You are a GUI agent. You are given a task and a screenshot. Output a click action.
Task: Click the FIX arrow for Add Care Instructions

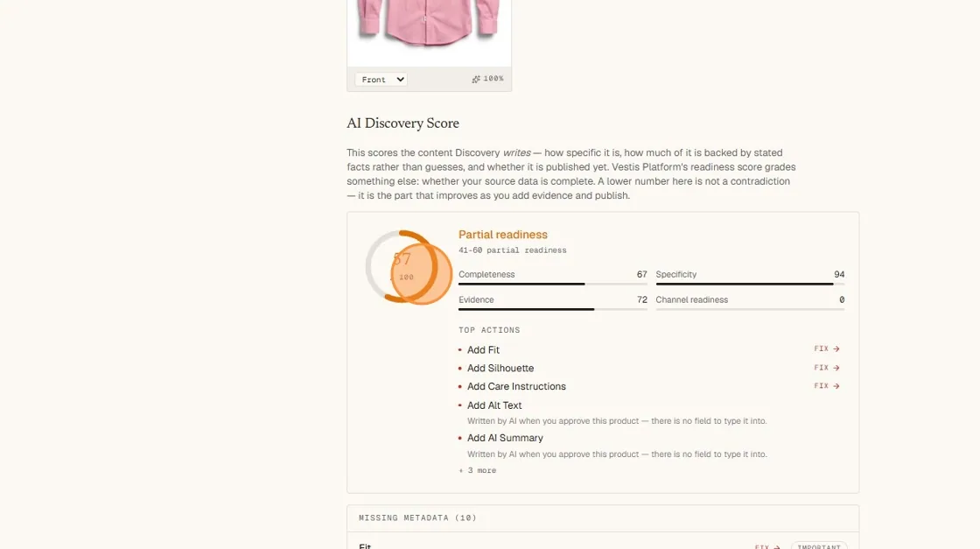tap(826, 386)
